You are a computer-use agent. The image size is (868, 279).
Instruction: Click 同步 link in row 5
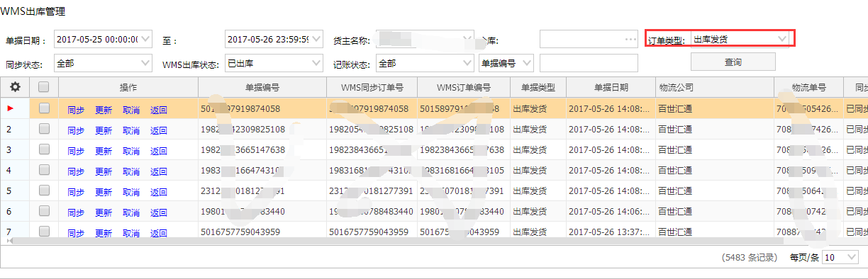76,192
